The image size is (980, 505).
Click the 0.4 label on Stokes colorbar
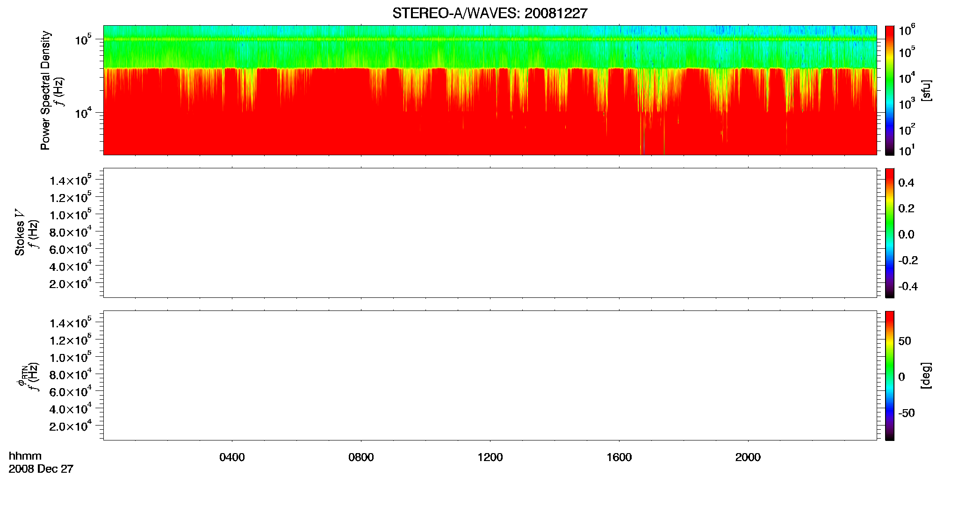(906, 183)
